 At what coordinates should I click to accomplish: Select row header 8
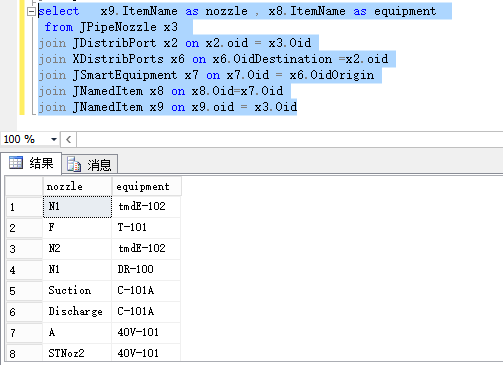click(24, 353)
